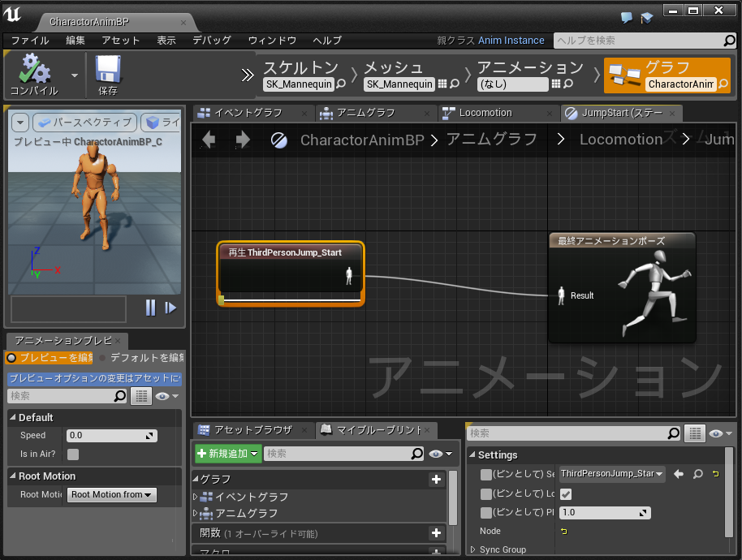
Task: Browse to SK_Mannequin skeleton with magnifier
Action: pos(341,84)
